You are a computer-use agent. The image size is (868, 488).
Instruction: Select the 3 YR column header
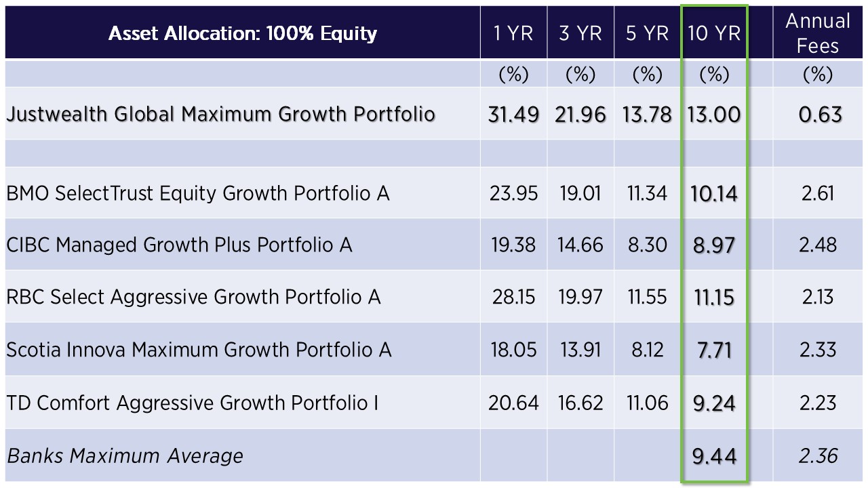pyautogui.click(x=580, y=33)
